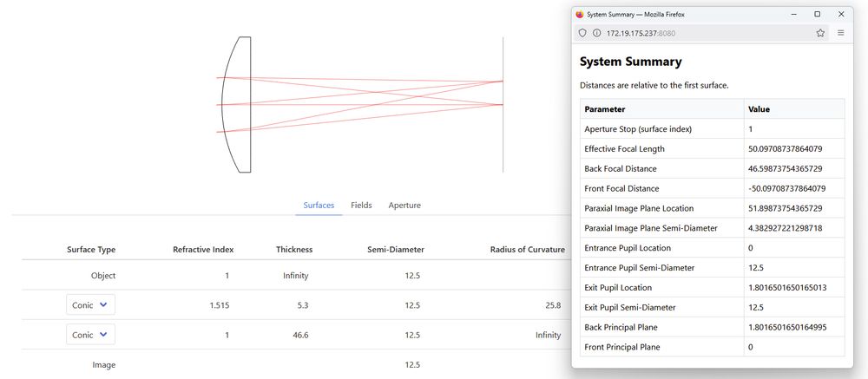Viewport: 868px width, 379px height.
Task: Switch to the Surfaces tab
Action: [x=319, y=206]
